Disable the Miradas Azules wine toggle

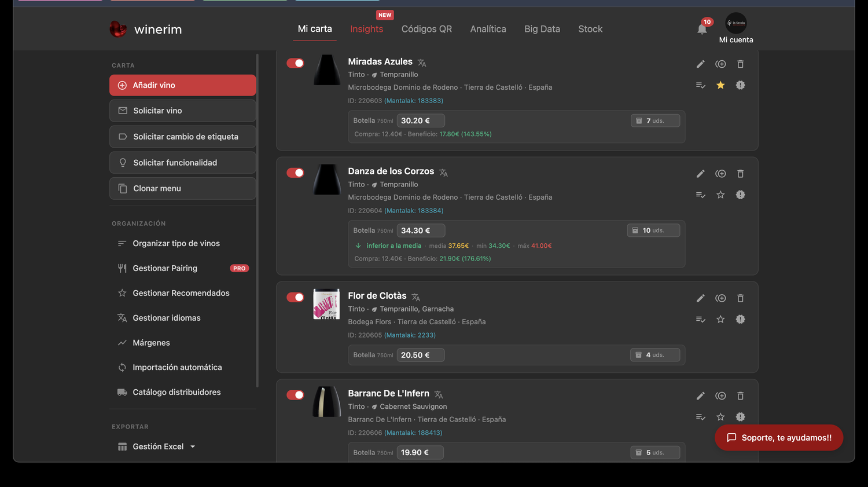click(x=295, y=63)
